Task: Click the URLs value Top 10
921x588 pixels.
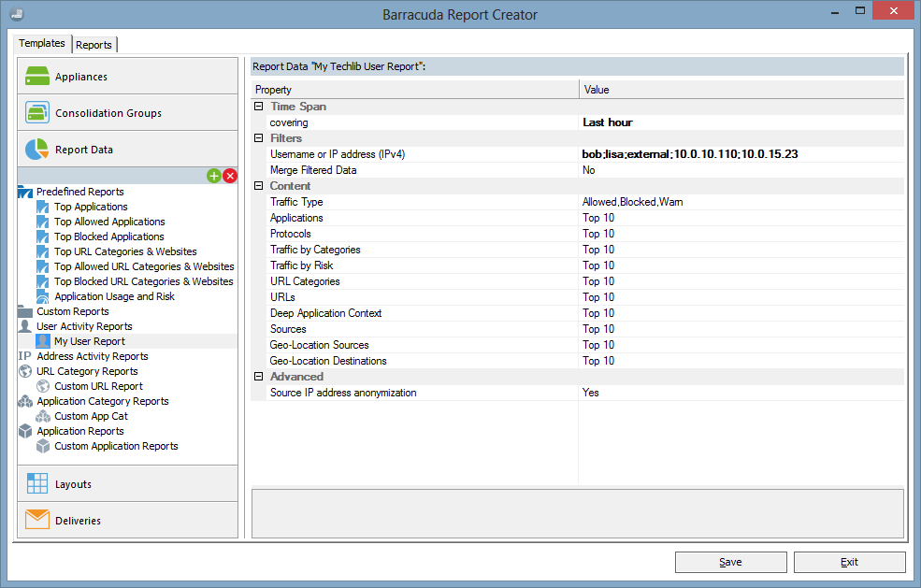Action: [741, 297]
